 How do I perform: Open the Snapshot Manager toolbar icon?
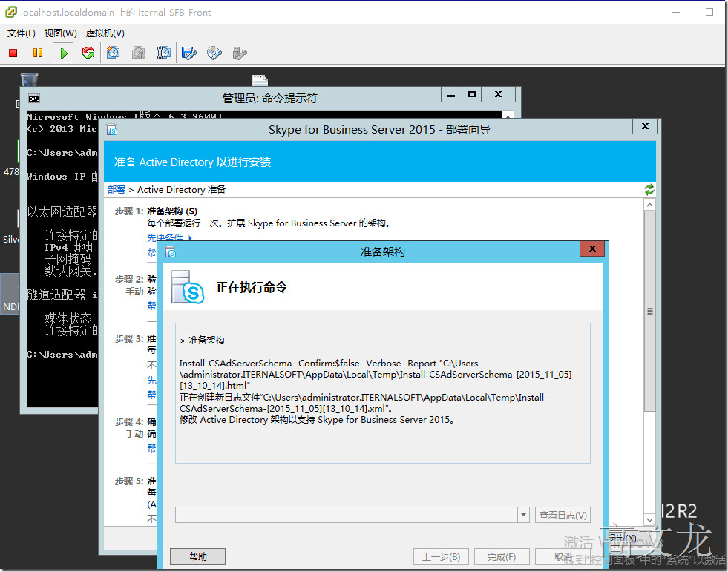[x=163, y=53]
